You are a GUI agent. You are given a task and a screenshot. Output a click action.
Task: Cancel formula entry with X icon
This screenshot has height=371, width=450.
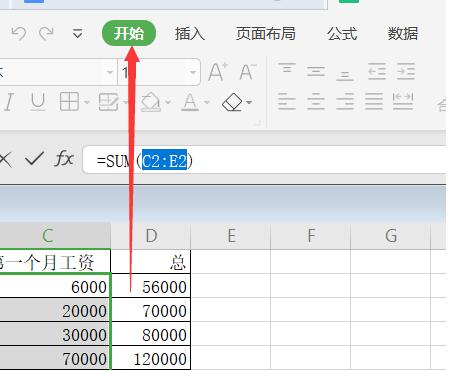pyautogui.click(x=5, y=160)
